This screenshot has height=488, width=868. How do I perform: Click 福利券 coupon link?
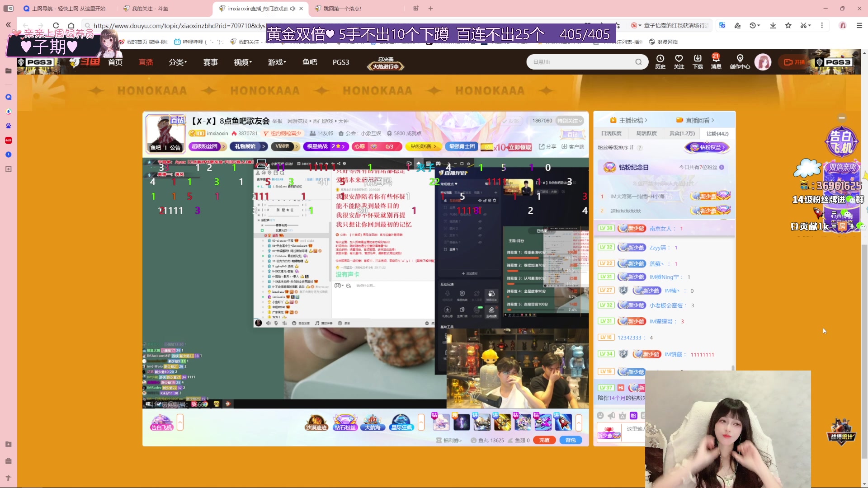coord(449,440)
